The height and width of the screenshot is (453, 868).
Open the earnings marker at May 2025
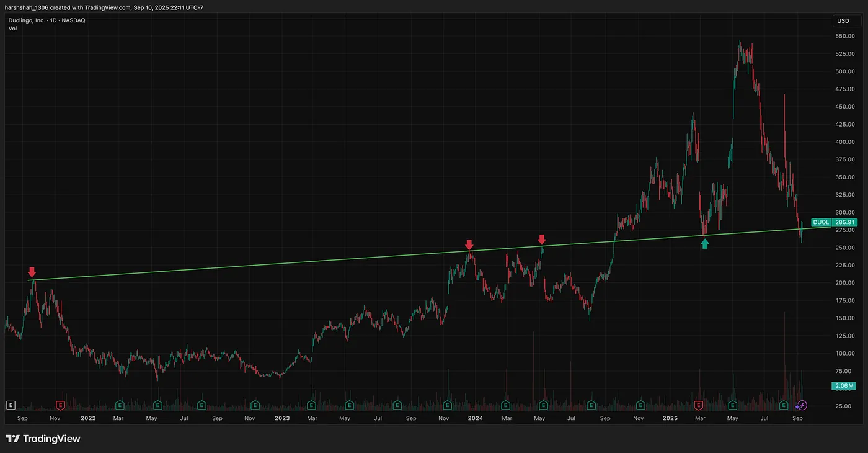click(733, 405)
